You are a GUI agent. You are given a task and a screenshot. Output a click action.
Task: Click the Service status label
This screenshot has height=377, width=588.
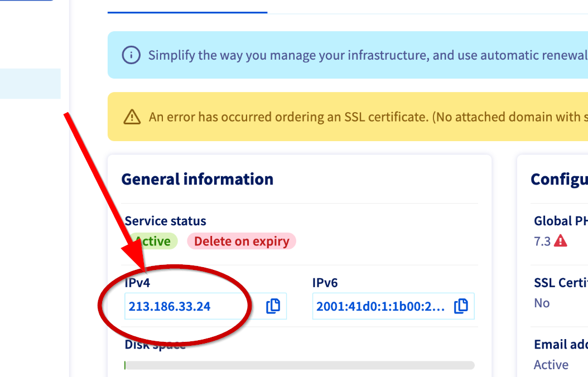(165, 221)
